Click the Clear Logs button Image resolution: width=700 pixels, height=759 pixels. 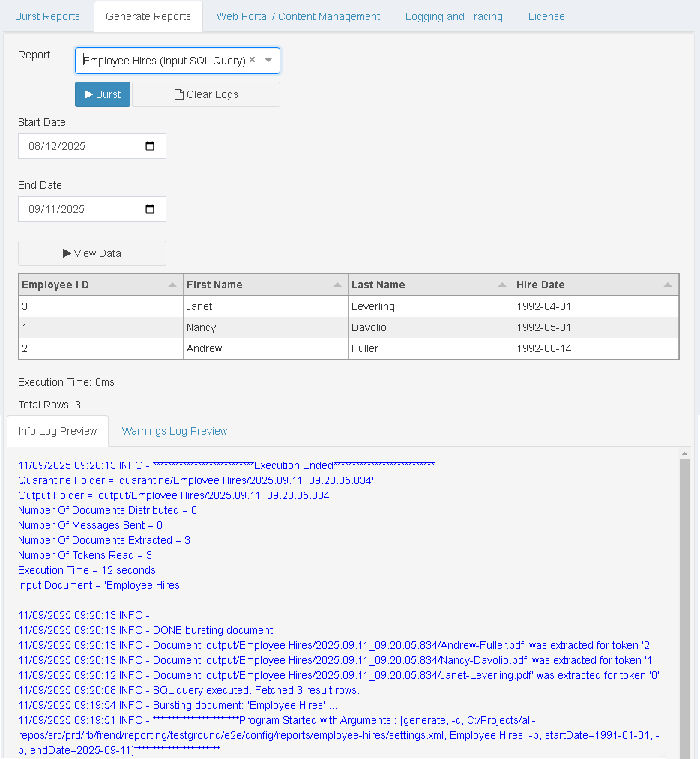click(x=206, y=94)
